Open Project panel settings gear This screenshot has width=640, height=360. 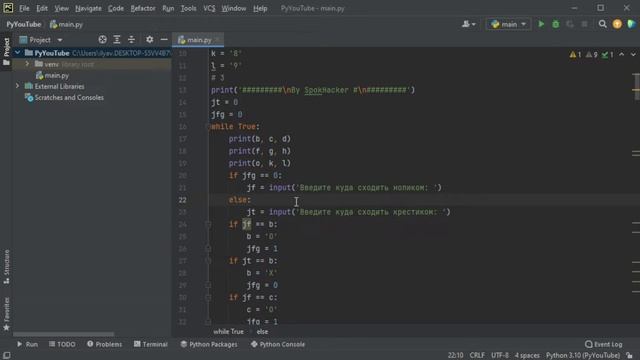[150, 40]
